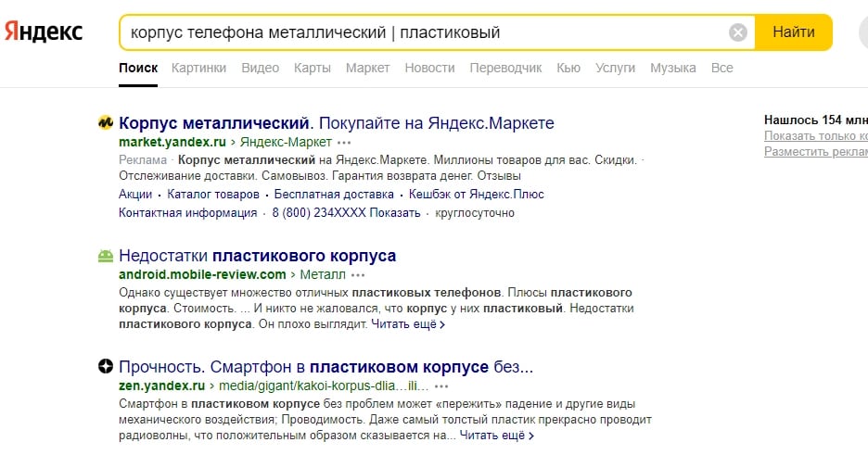Click the Разместить рекламу link

816,151
